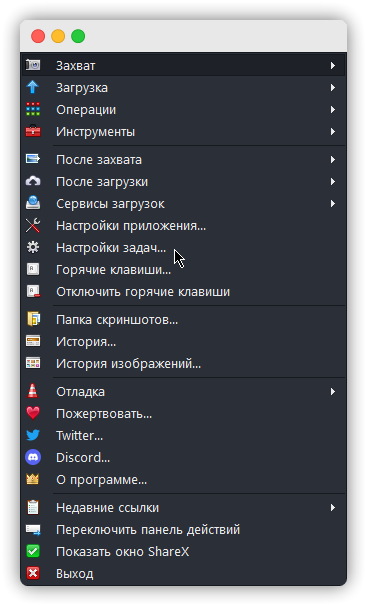
Task: Click the red cross icon for Выход
Action: pos(33,573)
